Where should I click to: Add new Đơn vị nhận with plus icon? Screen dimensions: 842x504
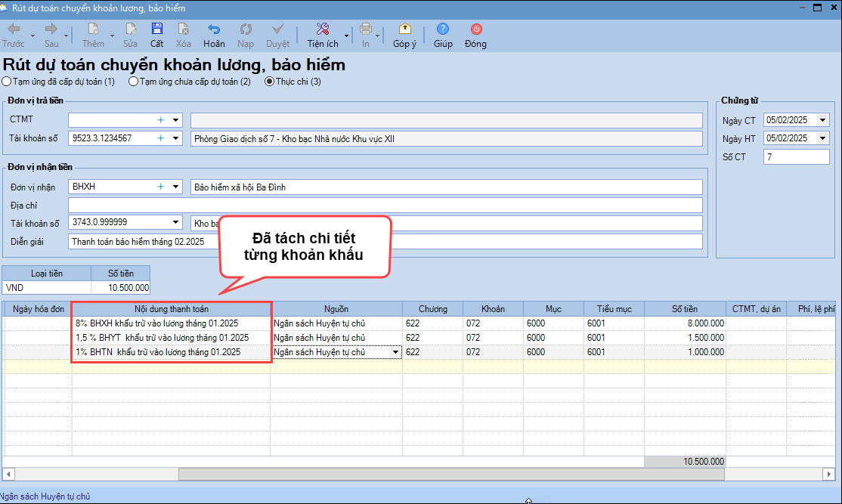(x=160, y=187)
